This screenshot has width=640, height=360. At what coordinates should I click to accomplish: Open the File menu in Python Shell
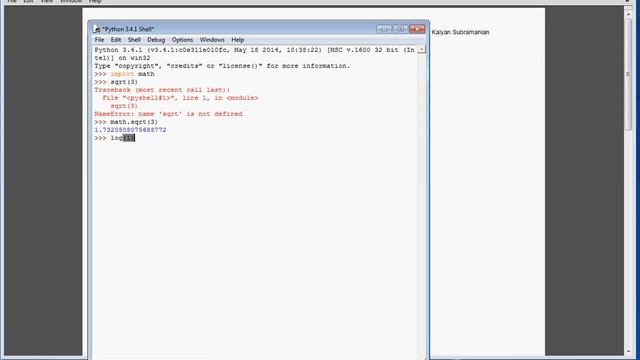point(99,40)
